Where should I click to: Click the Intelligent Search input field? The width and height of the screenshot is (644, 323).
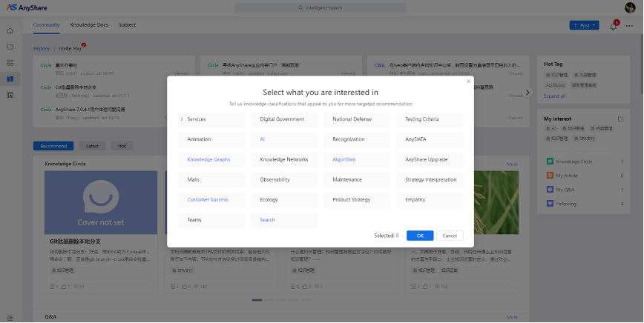click(x=323, y=7)
